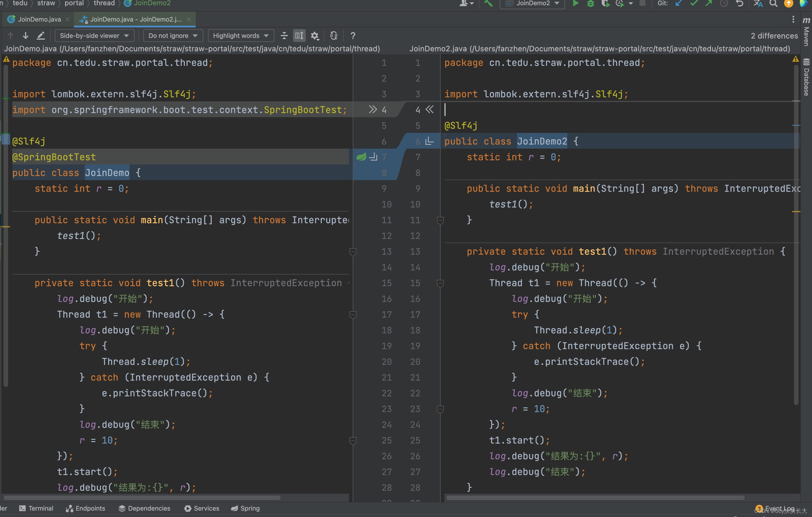Toggle left pane fold marker near line 13

coord(353,252)
